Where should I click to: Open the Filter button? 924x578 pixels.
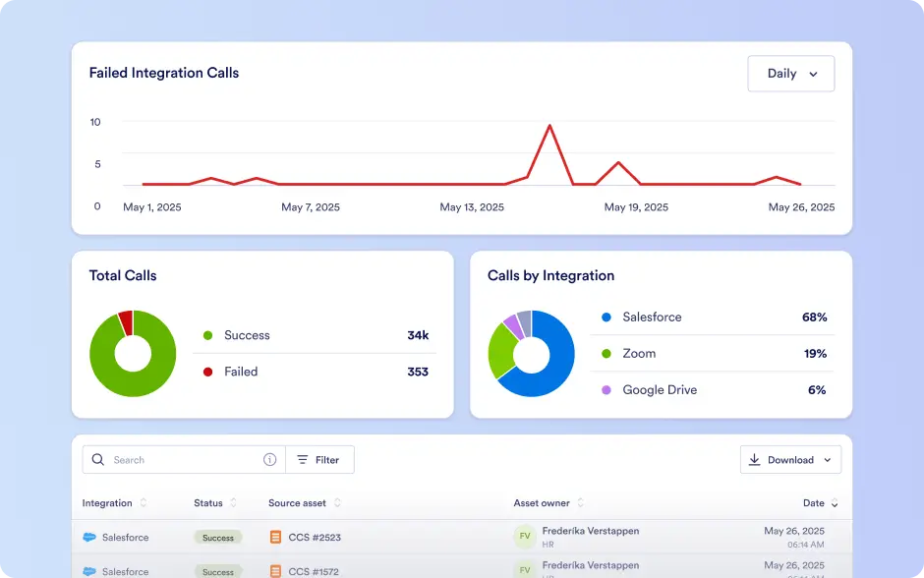tap(320, 460)
